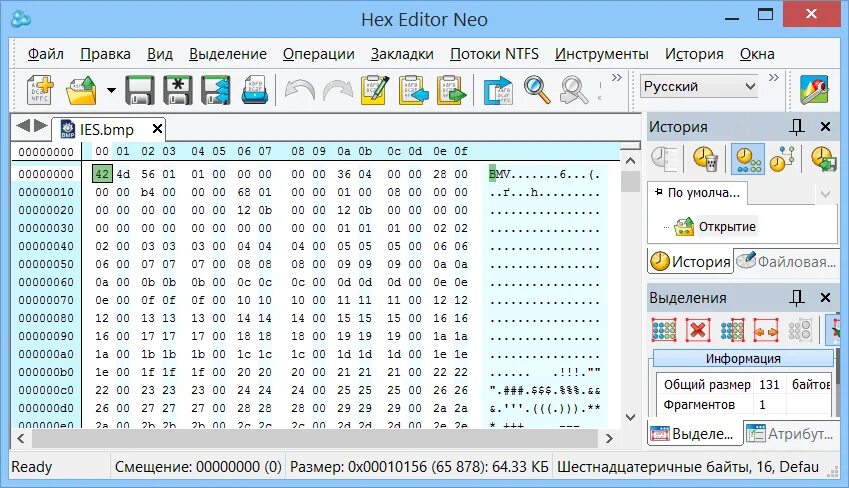
Task: Click the Print toolbar icon
Action: coord(254,90)
